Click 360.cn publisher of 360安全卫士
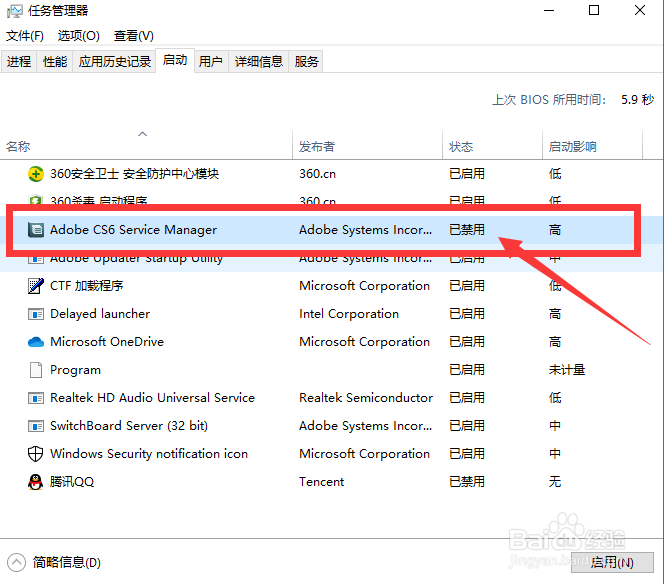This screenshot has height=584, width=664. point(317,174)
